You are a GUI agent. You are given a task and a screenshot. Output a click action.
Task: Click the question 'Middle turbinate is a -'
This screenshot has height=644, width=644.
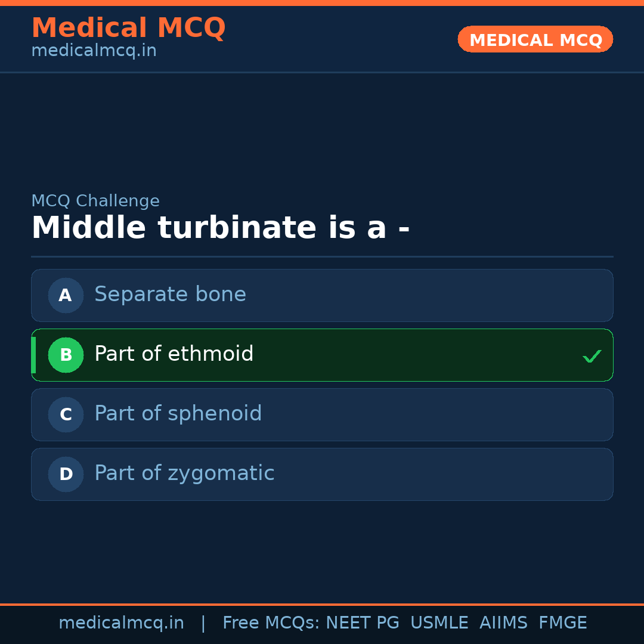click(x=220, y=228)
